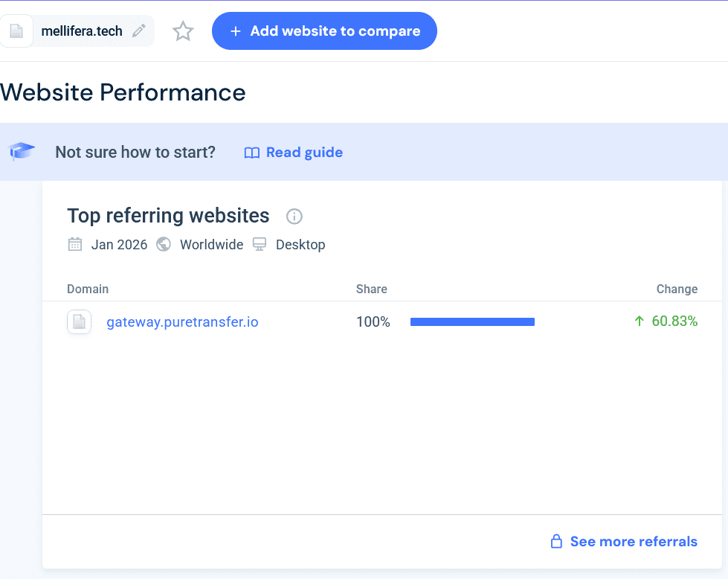The image size is (728, 579).
Task: Click the pencil icon to edit mellifera.tech
Action: (138, 31)
